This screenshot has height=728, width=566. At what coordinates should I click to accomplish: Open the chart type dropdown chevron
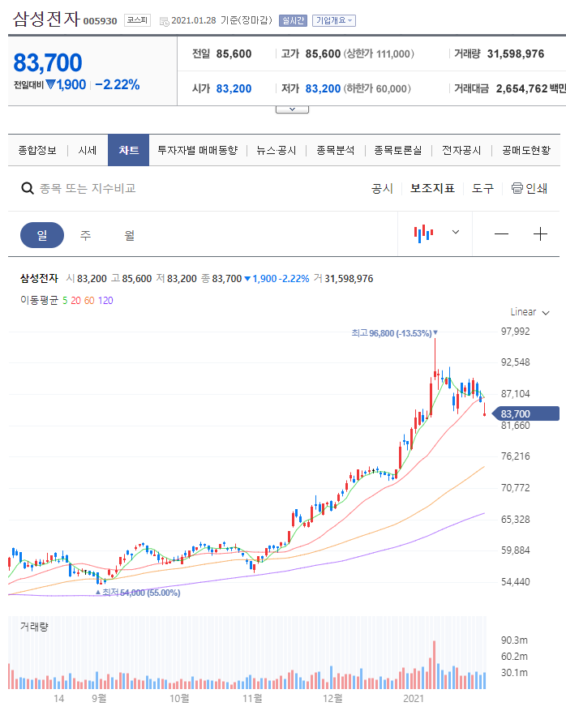(456, 232)
